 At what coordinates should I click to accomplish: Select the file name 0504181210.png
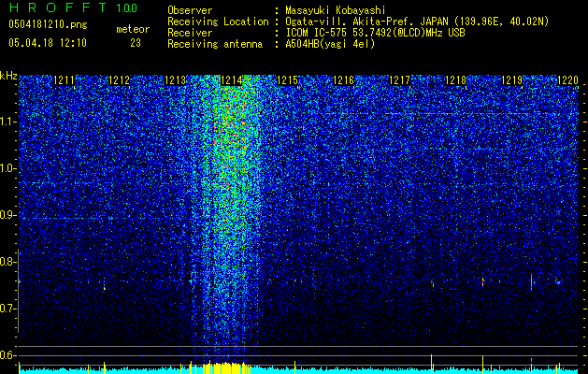(x=48, y=25)
